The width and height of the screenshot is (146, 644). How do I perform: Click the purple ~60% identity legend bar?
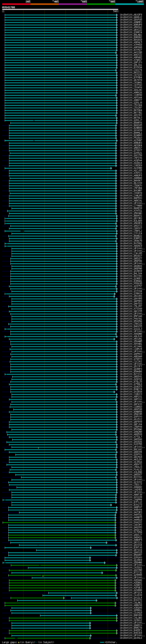(x=73, y=4)
